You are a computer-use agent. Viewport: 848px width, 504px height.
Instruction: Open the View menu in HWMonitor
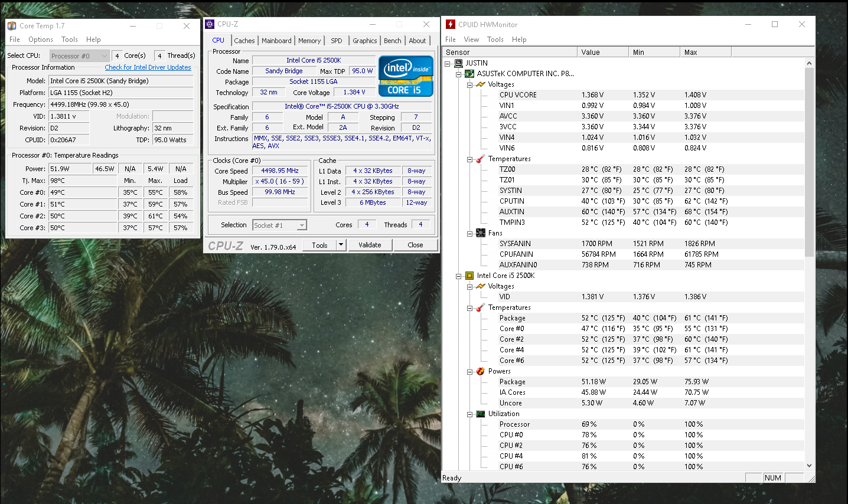[x=471, y=40]
